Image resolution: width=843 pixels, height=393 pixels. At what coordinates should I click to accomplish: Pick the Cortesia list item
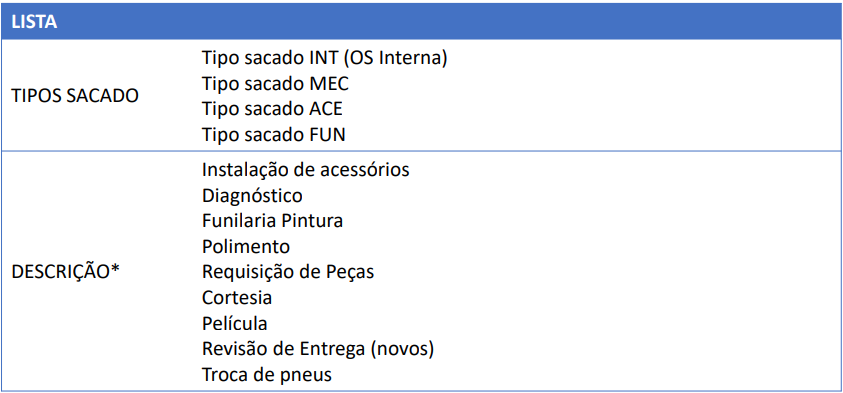click(x=237, y=297)
